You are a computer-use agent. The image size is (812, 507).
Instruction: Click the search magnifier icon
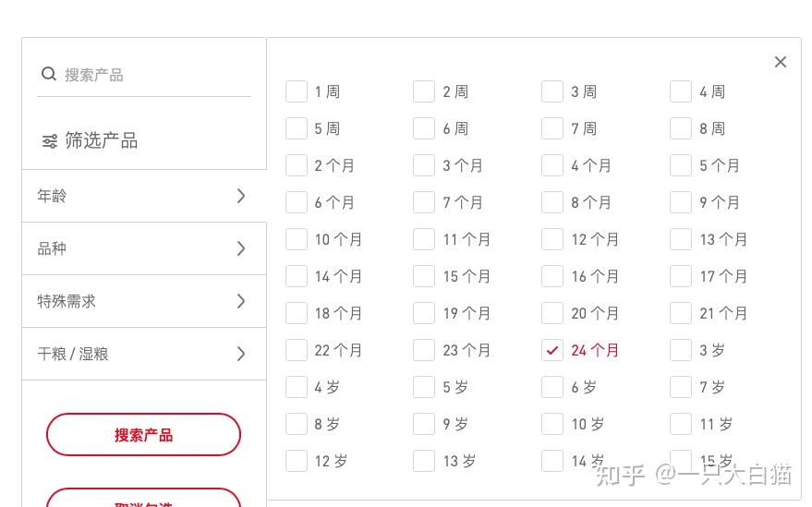(49, 74)
